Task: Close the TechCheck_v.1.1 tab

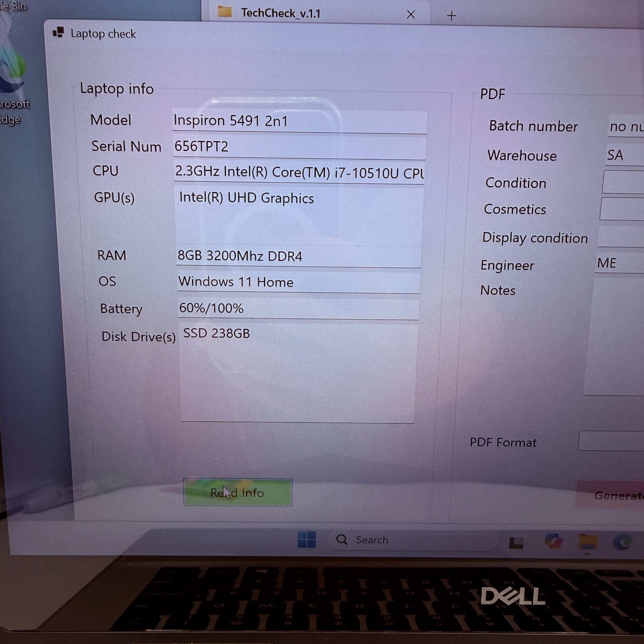Action: click(411, 14)
